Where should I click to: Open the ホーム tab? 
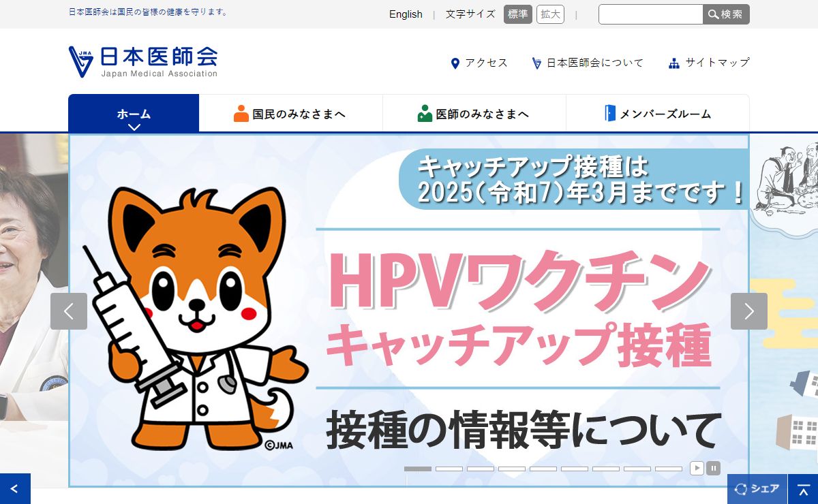click(x=134, y=114)
